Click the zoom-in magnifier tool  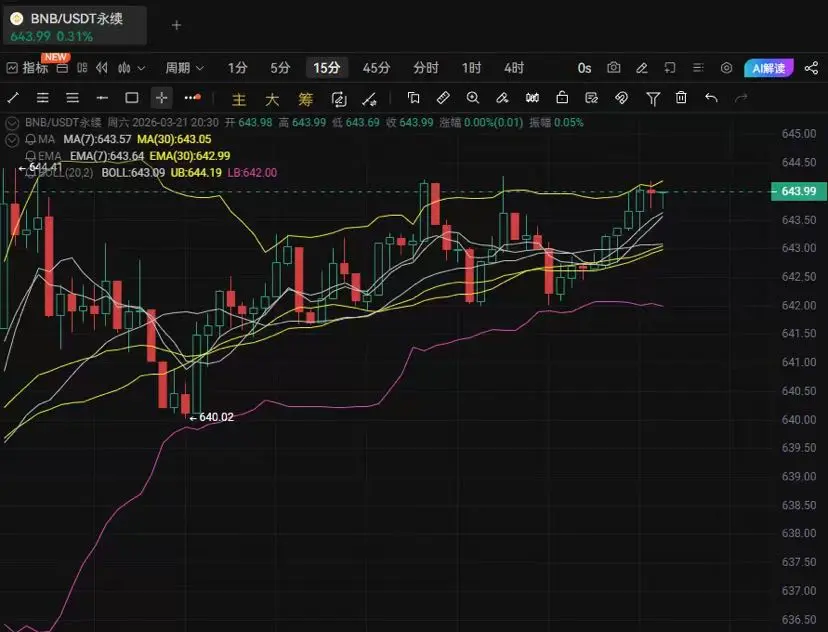tap(473, 98)
